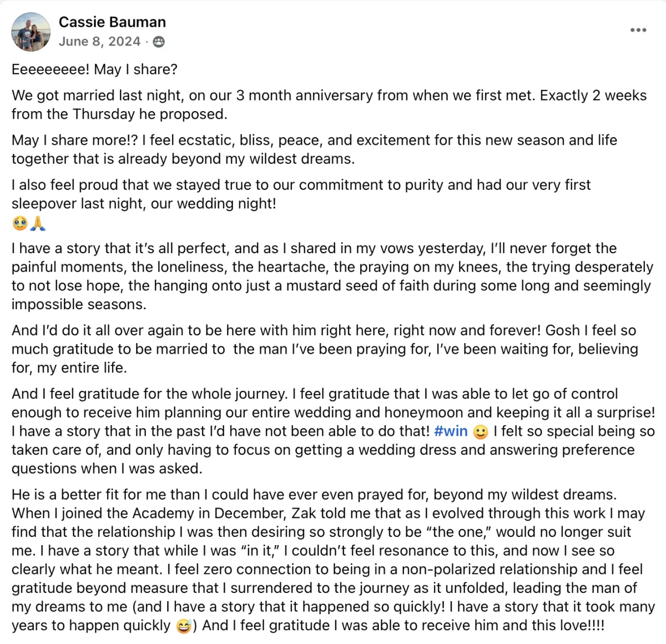Screen dimensions: 666x644
Task: Open Cassie Bauman's profile picture
Action: click(31, 32)
